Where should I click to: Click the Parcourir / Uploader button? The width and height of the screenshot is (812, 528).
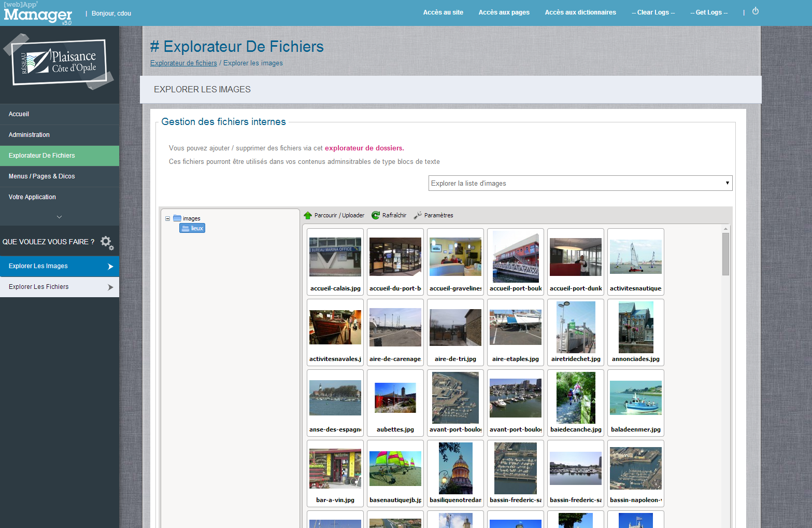(334, 215)
